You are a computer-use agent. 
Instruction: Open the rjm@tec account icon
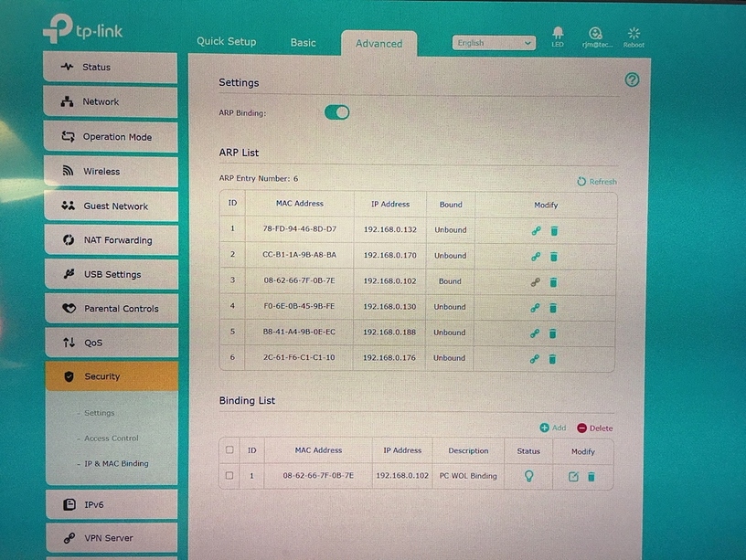pyautogui.click(x=597, y=37)
